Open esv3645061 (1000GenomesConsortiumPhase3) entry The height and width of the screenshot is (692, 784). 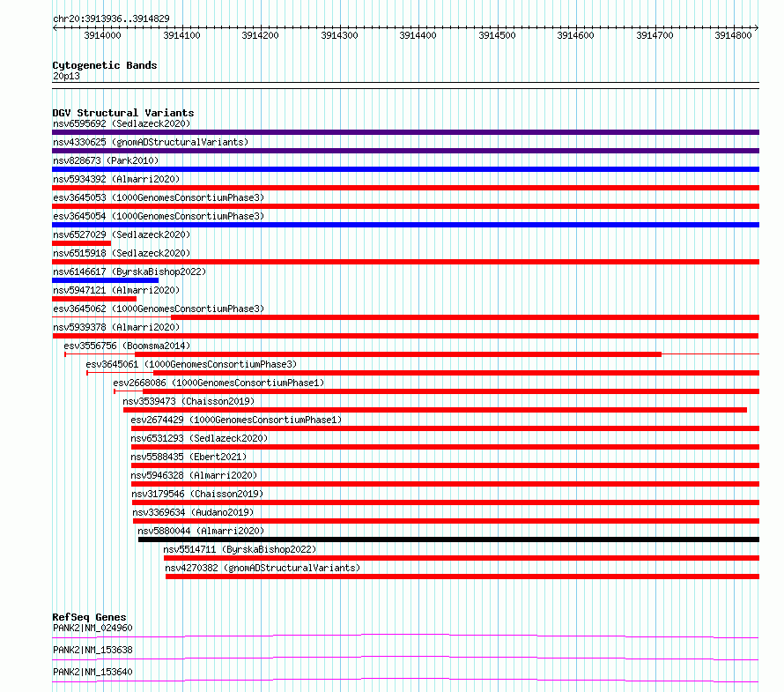tap(191, 364)
